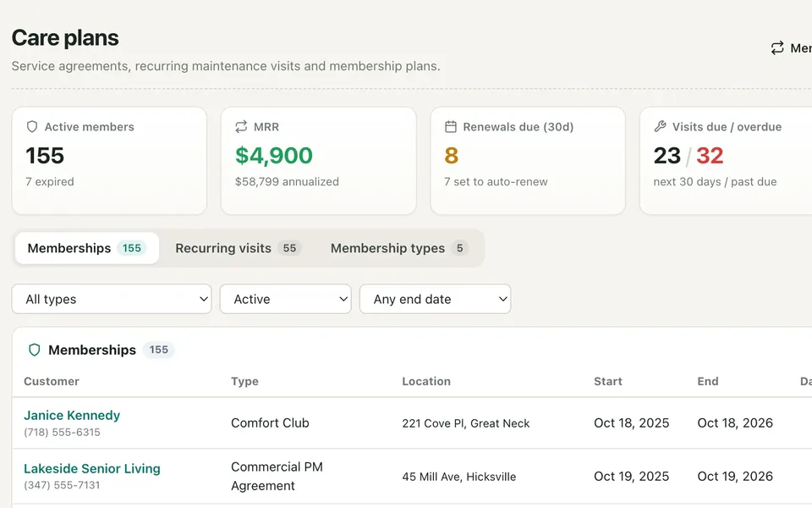
Task: Open the Any end date dropdown
Action: [435, 299]
